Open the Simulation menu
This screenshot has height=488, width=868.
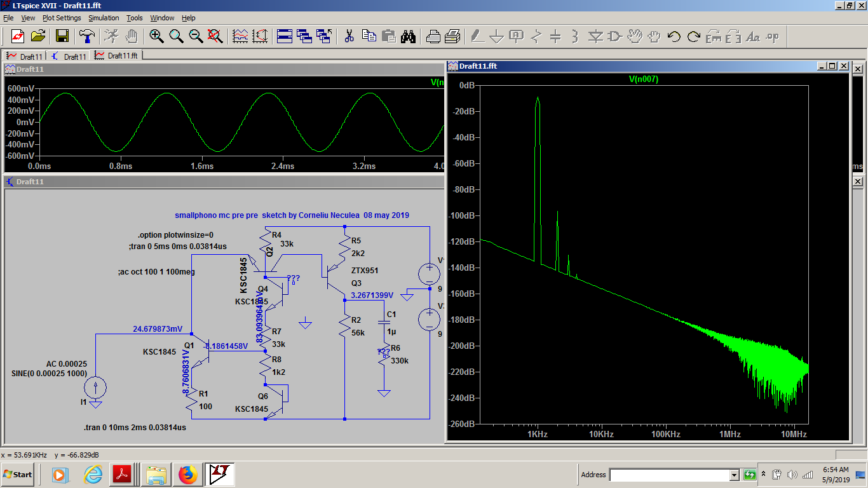tap(104, 18)
